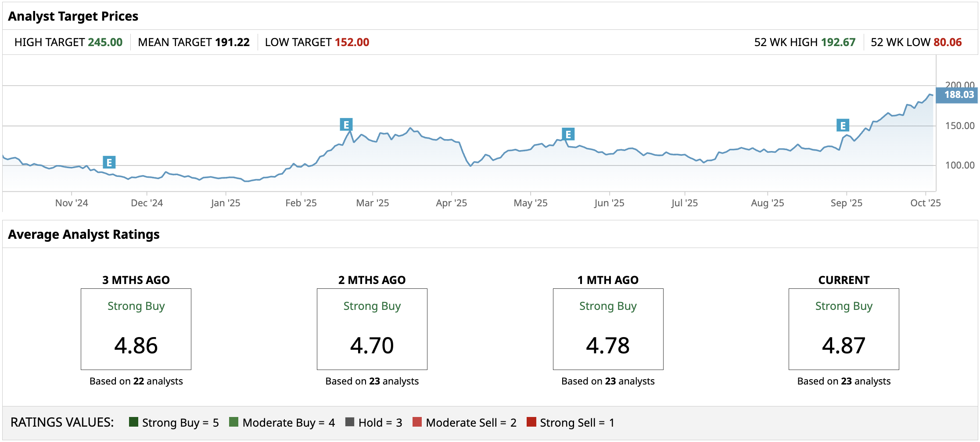Select the gray Hold legend square
980x442 pixels.
(x=350, y=422)
